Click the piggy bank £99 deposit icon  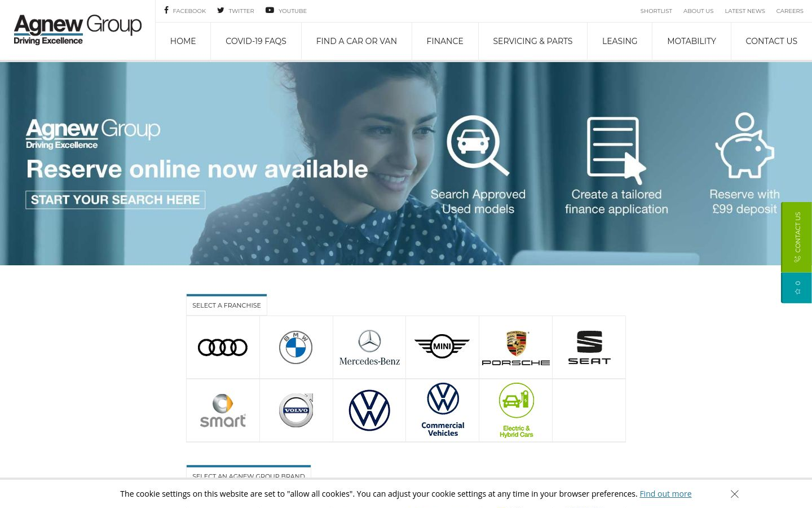click(745, 146)
